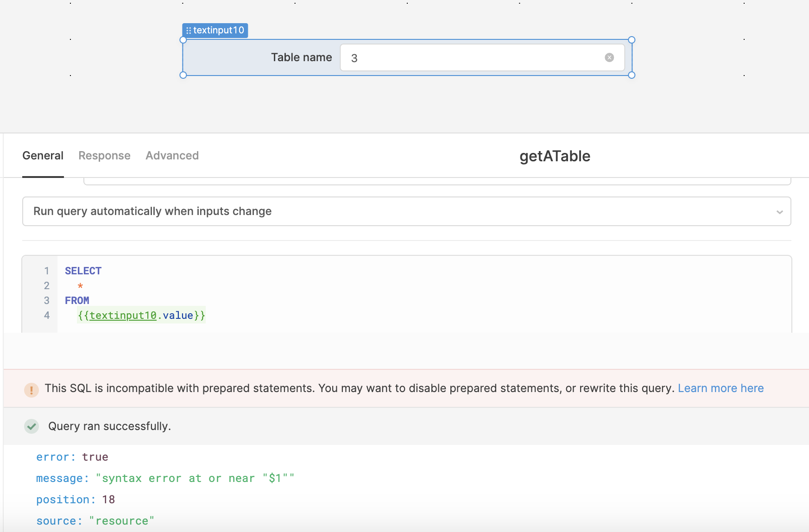The height and width of the screenshot is (532, 809).
Task: Click the Table name label
Action: (301, 57)
